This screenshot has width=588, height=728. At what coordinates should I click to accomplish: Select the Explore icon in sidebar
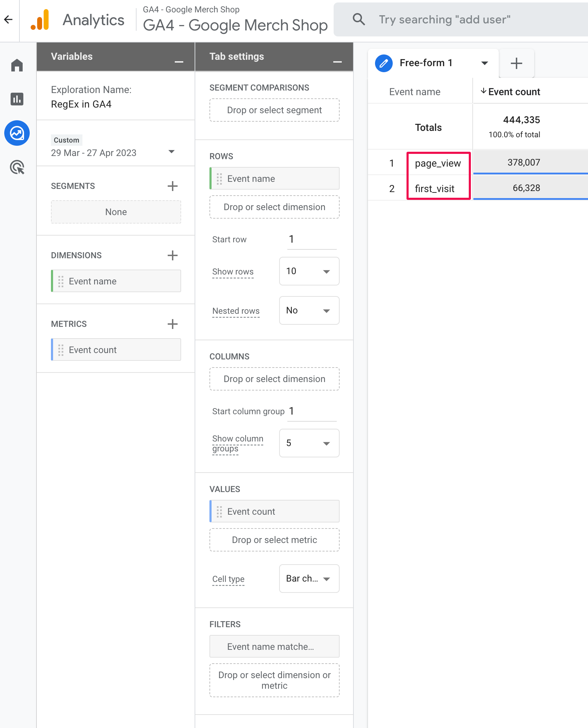click(17, 133)
